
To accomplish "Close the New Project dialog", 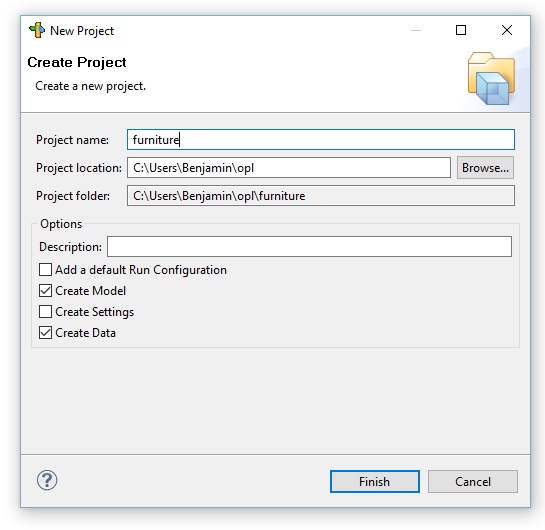I will tap(507, 30).
